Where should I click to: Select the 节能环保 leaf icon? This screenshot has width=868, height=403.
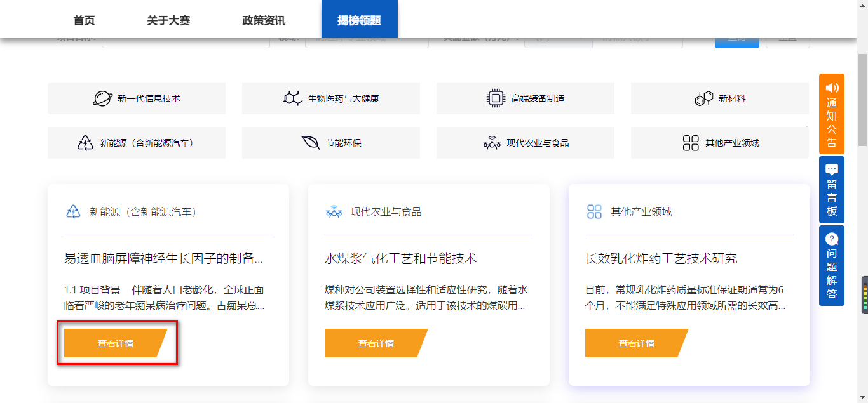[x=309, y=142]
